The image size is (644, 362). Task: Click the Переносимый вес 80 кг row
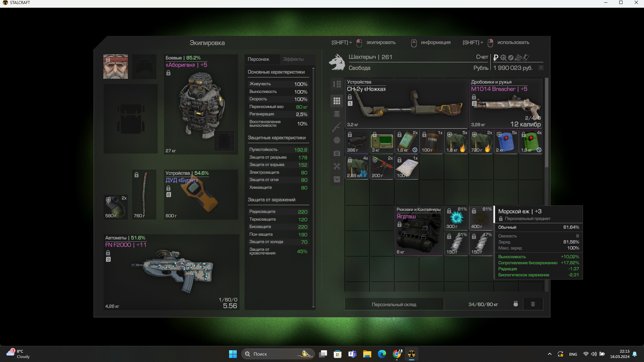tap(278, 107)
